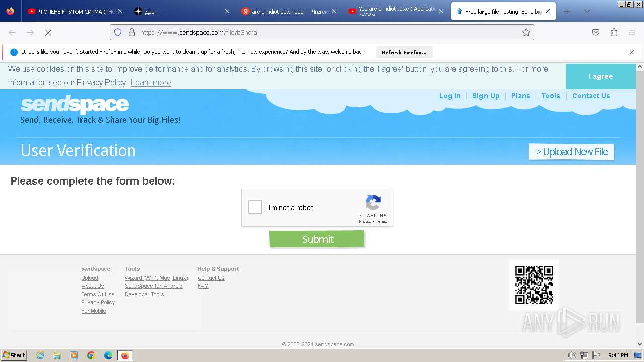Click the sendspace logo
The width and height of the screenshot is (644, 362).
point(74,105)
